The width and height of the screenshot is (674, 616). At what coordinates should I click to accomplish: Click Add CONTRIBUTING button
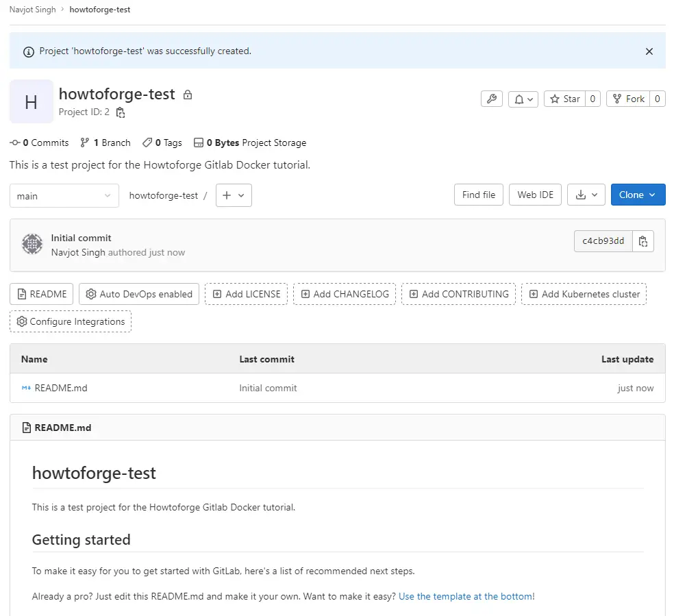[459, 294]
